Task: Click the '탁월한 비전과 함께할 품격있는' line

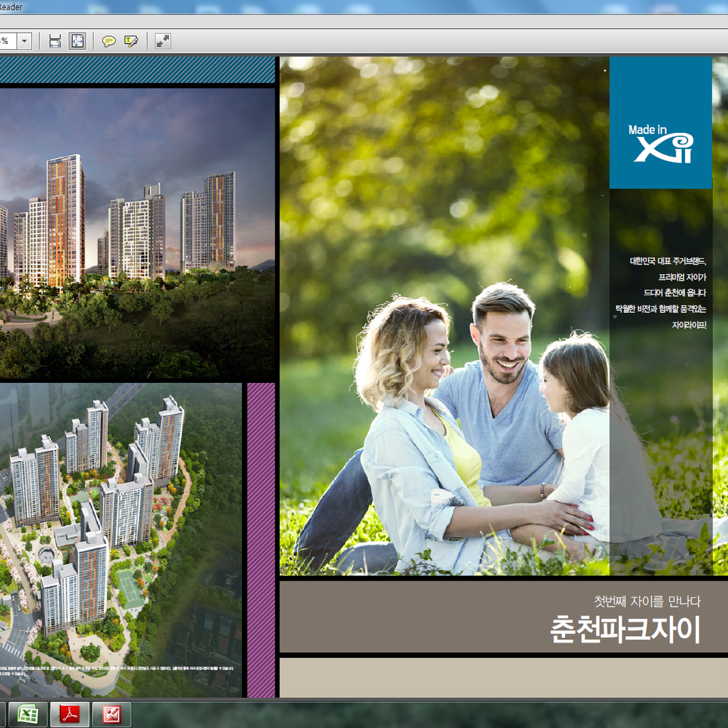Action: 661,309
